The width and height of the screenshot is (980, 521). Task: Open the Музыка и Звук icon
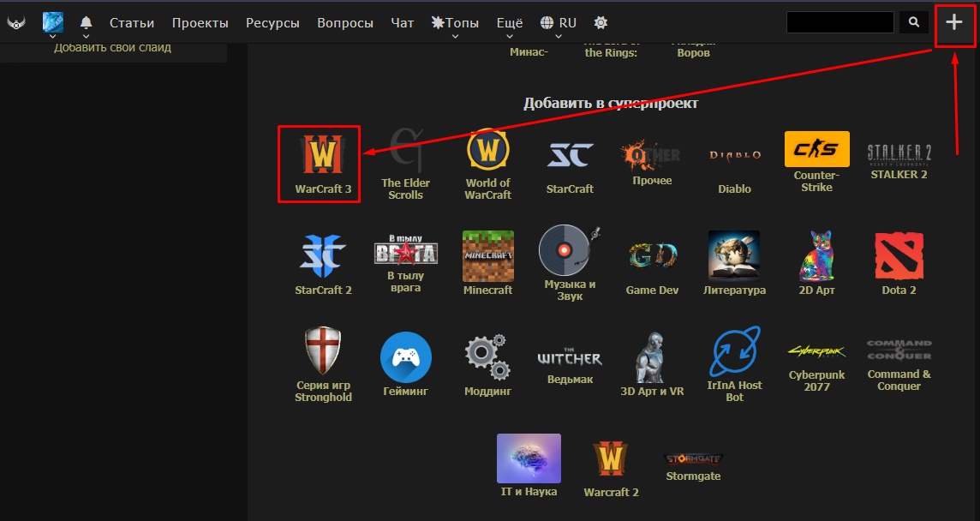[x=570, y=250]
